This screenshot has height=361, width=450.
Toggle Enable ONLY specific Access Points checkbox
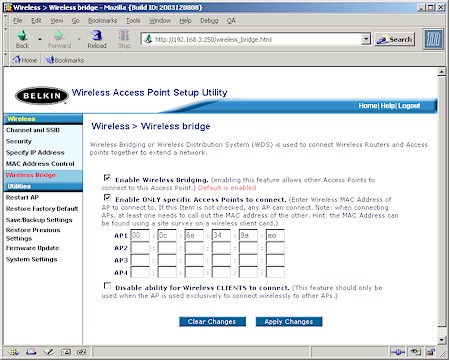(107, 197)
